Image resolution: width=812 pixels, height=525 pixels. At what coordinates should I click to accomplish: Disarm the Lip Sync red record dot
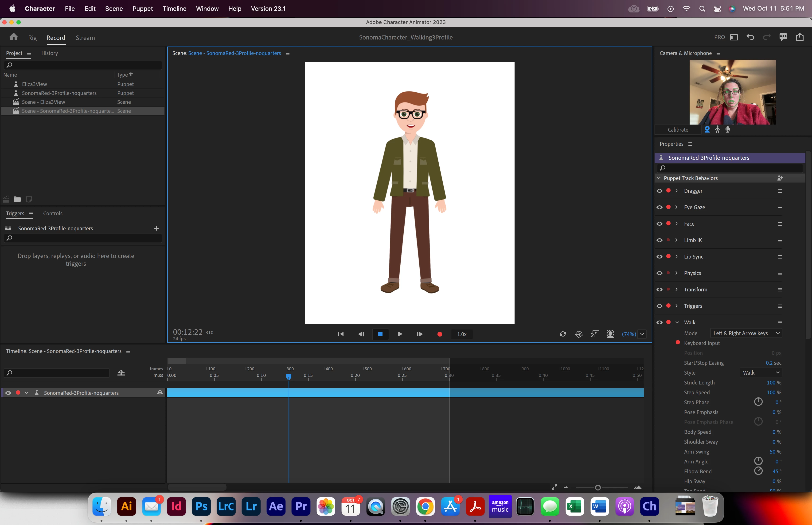(x=668, y=256)
